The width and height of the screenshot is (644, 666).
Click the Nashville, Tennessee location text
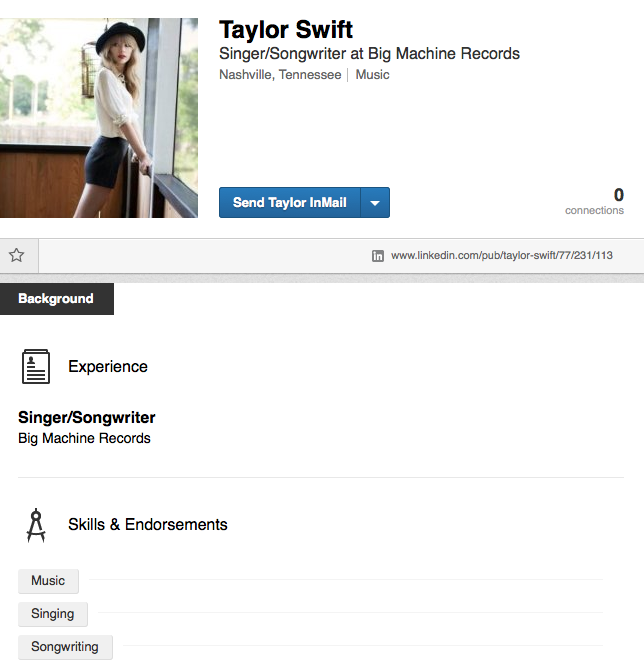(280, 75)
